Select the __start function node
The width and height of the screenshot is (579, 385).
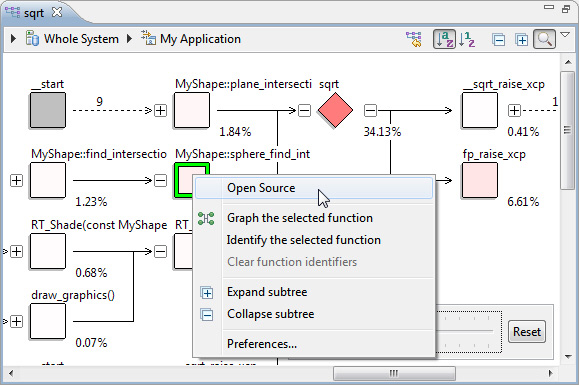tap(48, 110)
